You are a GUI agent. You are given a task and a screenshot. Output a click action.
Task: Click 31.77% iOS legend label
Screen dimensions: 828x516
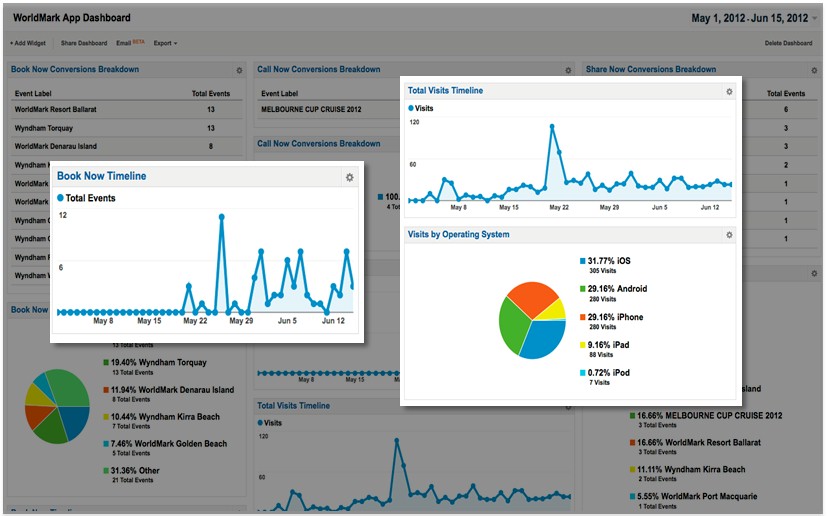609,261
